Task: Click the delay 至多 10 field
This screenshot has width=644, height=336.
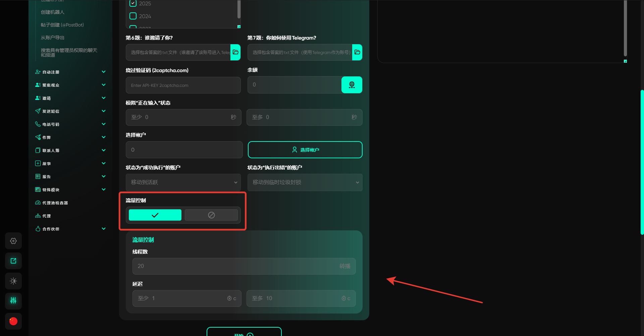Action: point(301,298)
